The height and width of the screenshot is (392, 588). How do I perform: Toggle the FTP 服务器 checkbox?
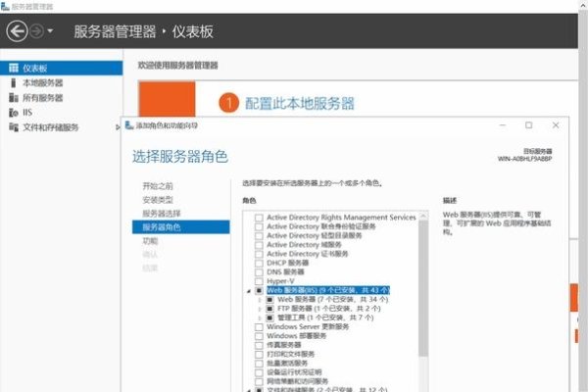[269, 309]
